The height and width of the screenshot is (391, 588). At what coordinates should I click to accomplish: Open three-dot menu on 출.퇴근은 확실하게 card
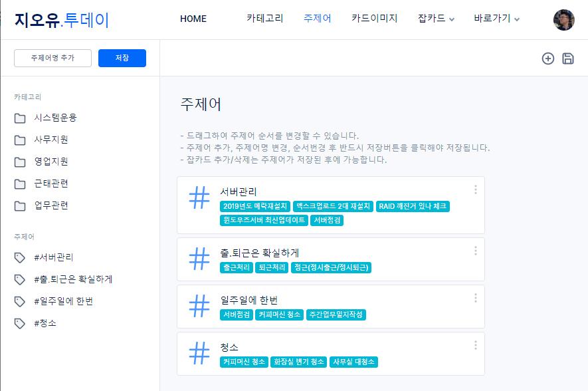pos(475,251)
